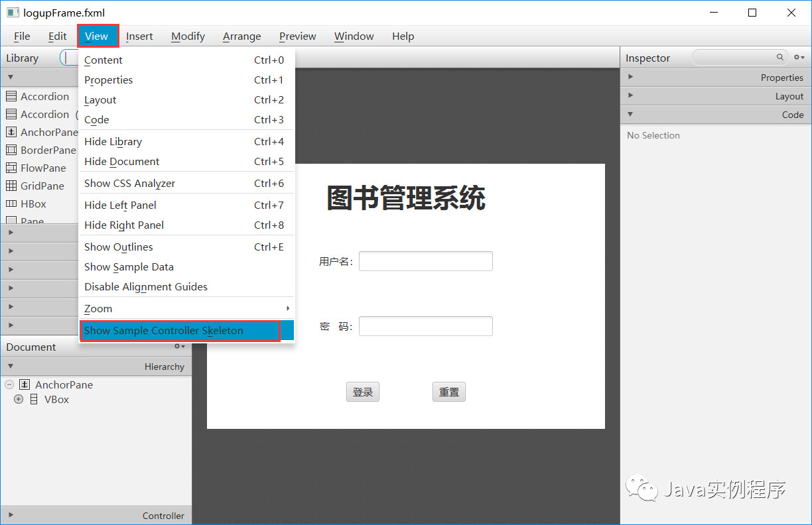This screenshot has height=525, width=812.
Task: Collapse the Code section in Inspector
Action: pyautogui.click(x=631, y=114)
